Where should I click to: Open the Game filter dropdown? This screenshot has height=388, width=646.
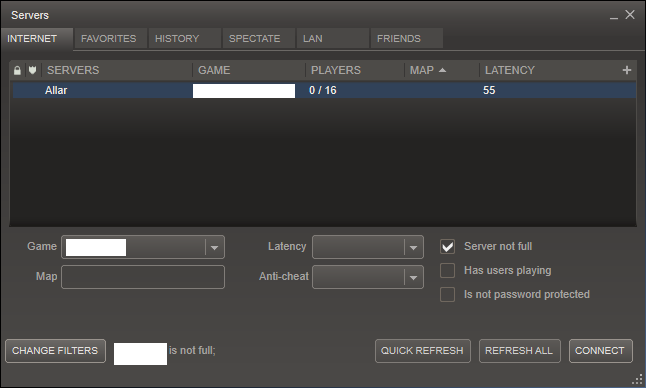(143, 247)
